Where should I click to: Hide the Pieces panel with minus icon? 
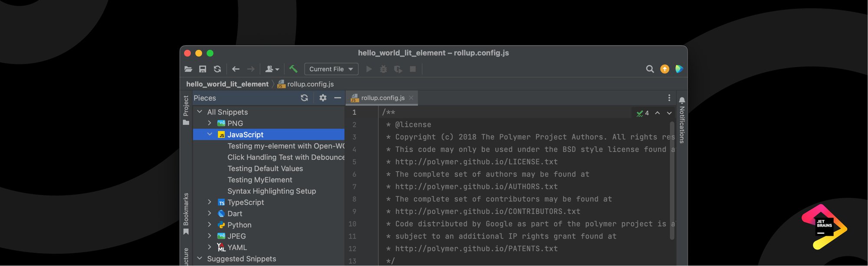pos(338,98)
